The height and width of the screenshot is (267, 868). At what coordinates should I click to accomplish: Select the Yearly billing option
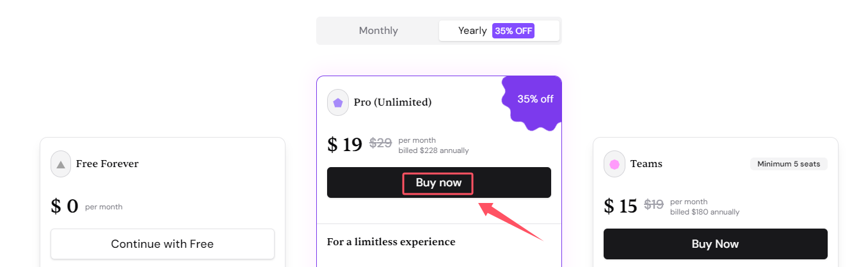coord(499,31)
